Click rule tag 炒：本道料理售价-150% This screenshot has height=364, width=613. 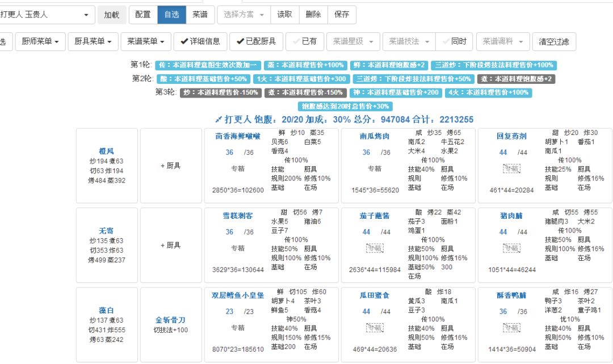tap(221, 92)
